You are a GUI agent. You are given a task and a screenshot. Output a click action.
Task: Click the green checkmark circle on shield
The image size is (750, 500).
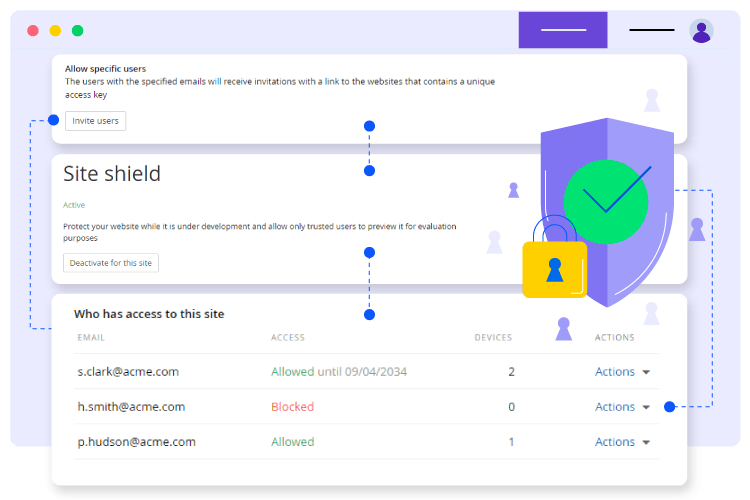click(607, 200)
